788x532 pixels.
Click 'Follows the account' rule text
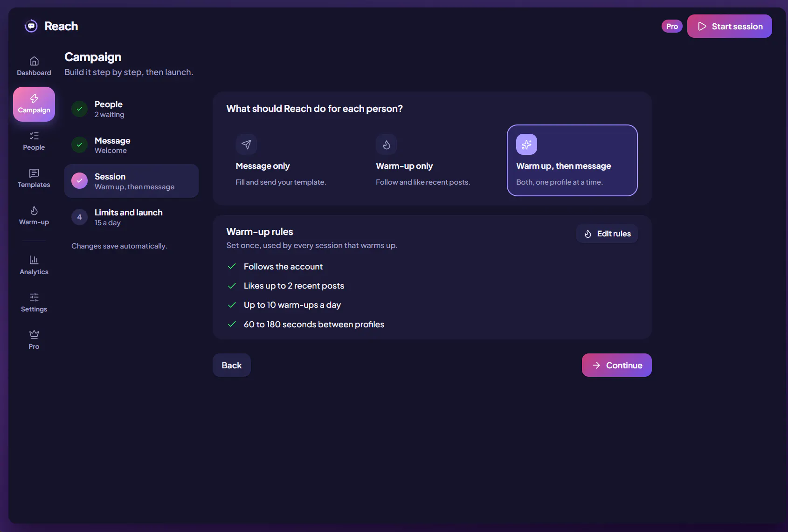tap(283, 267)
